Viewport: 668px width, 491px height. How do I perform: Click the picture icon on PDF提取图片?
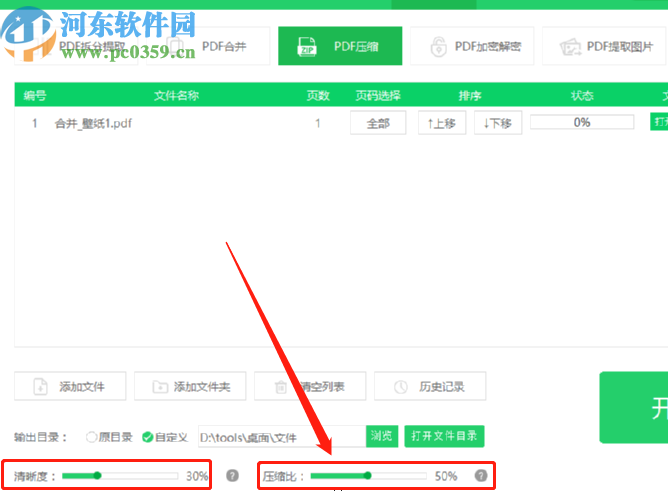[x=570, y=47]
